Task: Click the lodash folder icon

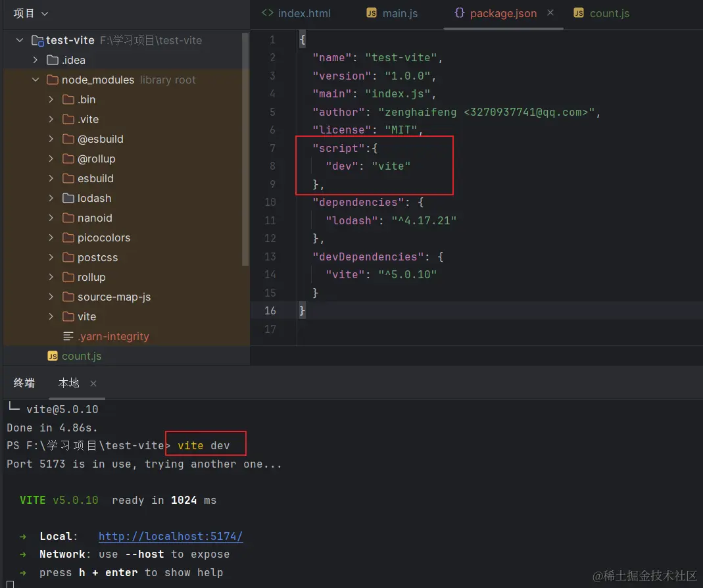Action: point(68,198)
